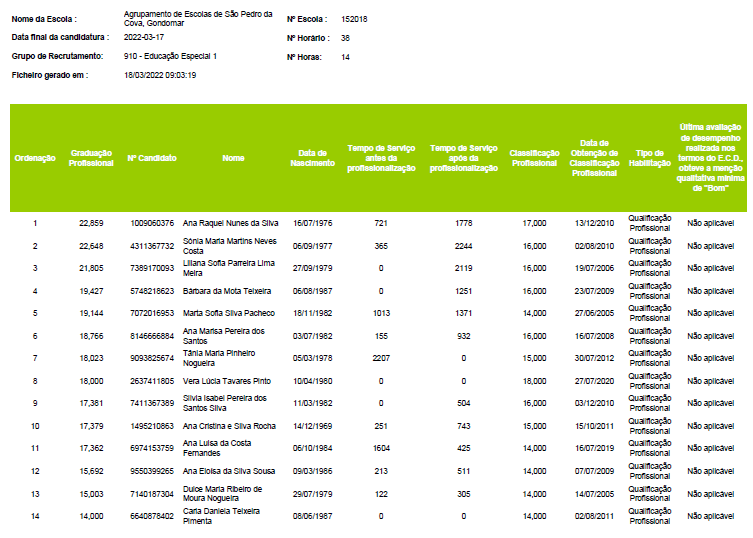Select the Tipo de Habilitação header
Viewport: 753px width, 538px height.
click(x=649, y=158)
